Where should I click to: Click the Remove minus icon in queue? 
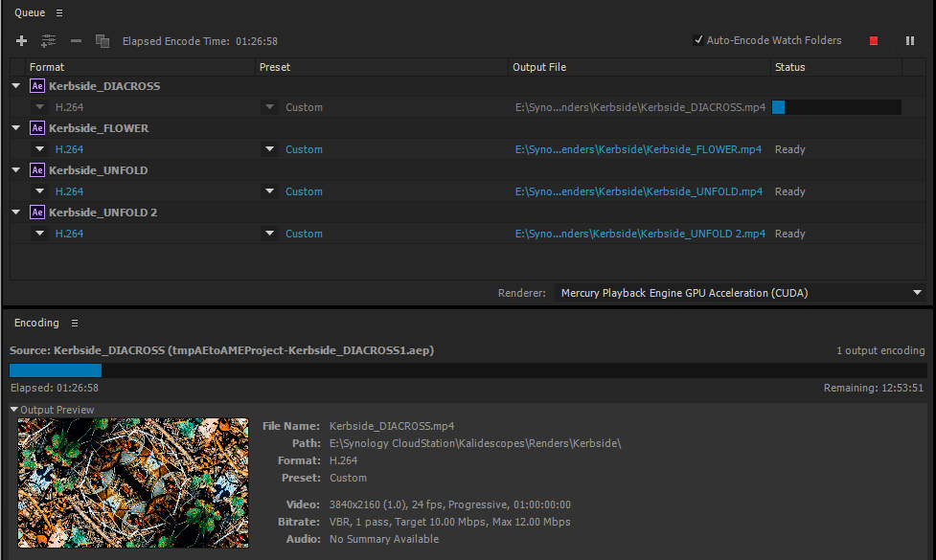pyautogui.click(x=77, y=41)
